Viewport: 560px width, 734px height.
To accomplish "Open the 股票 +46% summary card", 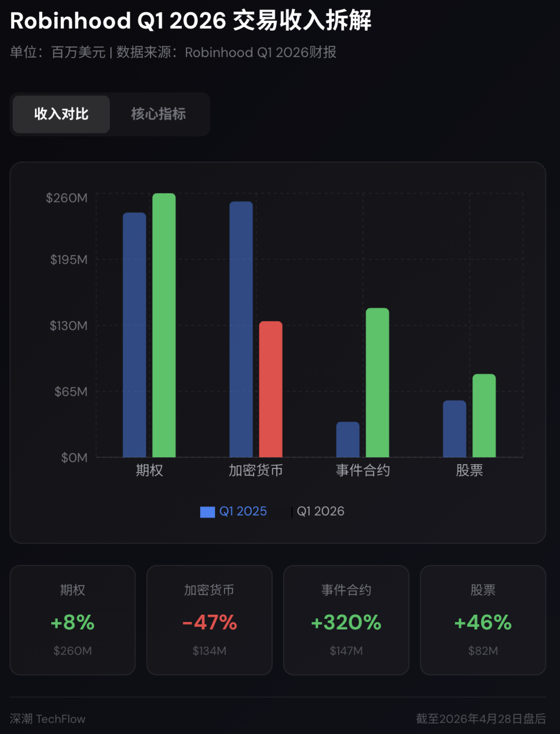I will (483, 620).
